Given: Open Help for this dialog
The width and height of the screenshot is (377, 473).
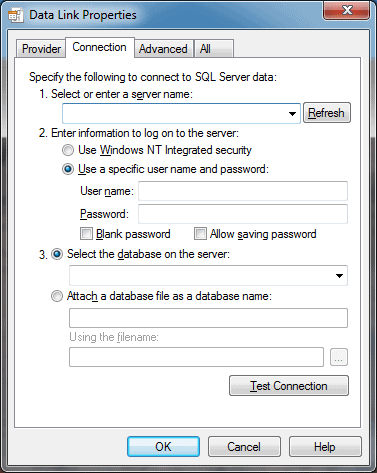Looking at the screenshot, I should [x=325, y=447].
